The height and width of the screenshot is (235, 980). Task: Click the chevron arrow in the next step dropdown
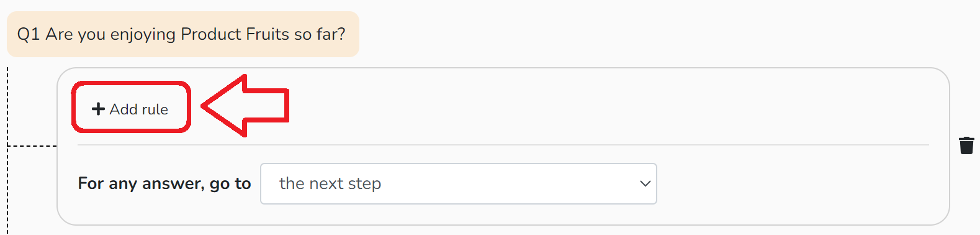pyautogui.click(x=645, y=183)
